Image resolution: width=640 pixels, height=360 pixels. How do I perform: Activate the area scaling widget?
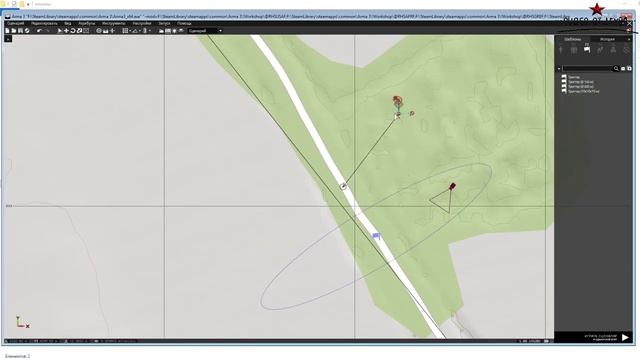[86, 31]
